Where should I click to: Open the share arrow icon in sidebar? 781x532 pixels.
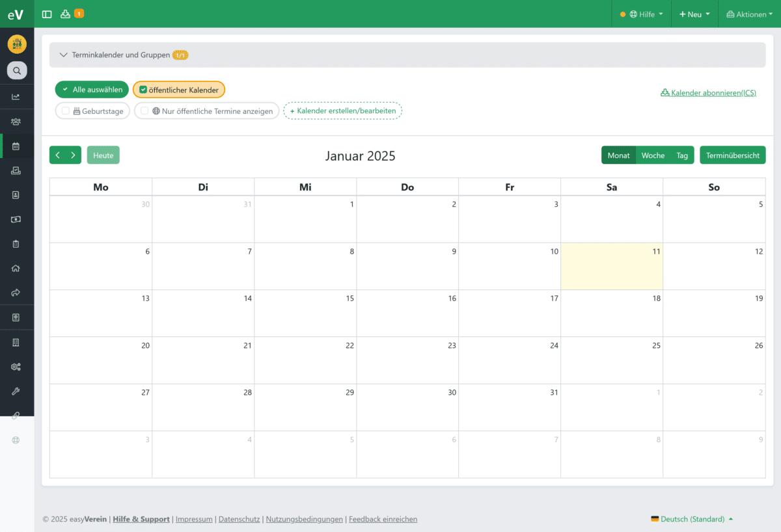pos(16,293)
